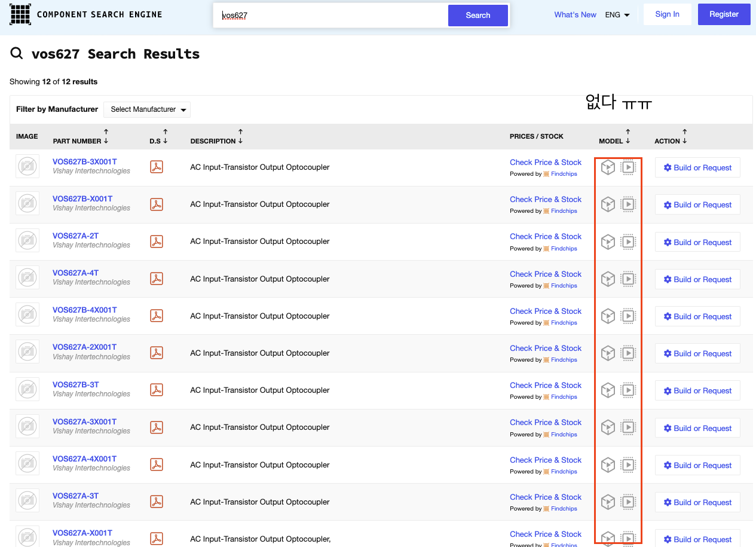The width and height of the screenshot is (756, 547).
Task: Sort by the PART NUMBER column header
Action: [x=81, y=136]
